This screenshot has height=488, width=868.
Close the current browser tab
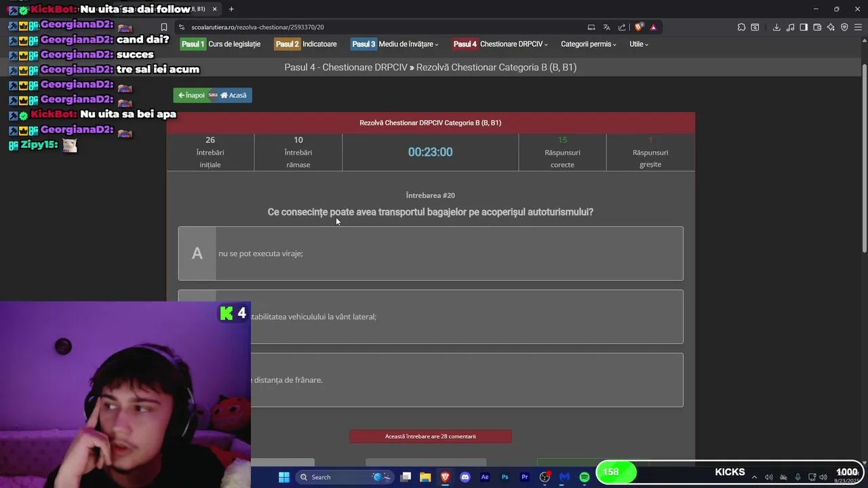pos(214,9)
